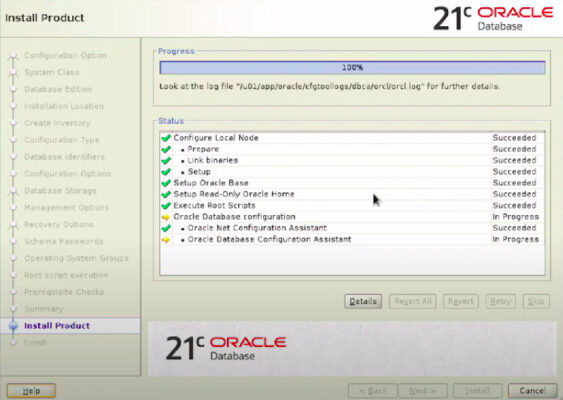This screenshot has height=400, width=563.
Task: Click the Oracle 21c Database banner logo
Action: (225, 348)
